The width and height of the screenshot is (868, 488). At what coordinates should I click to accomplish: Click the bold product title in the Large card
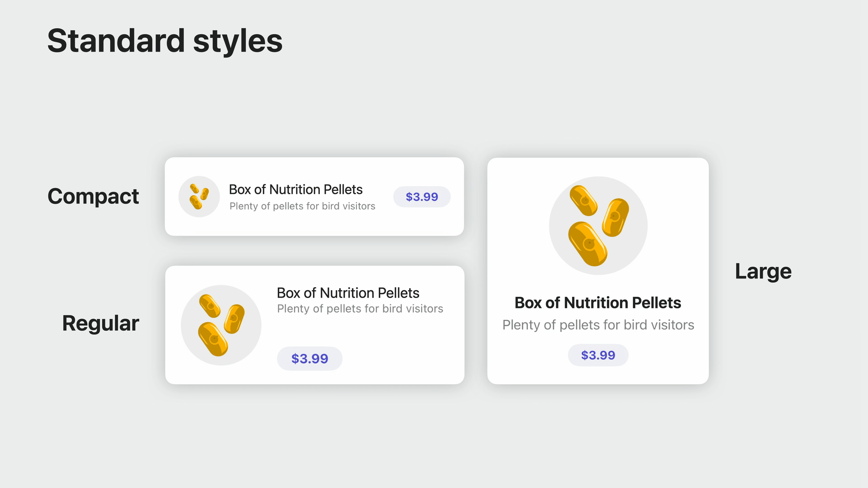(x=598, y=303)
